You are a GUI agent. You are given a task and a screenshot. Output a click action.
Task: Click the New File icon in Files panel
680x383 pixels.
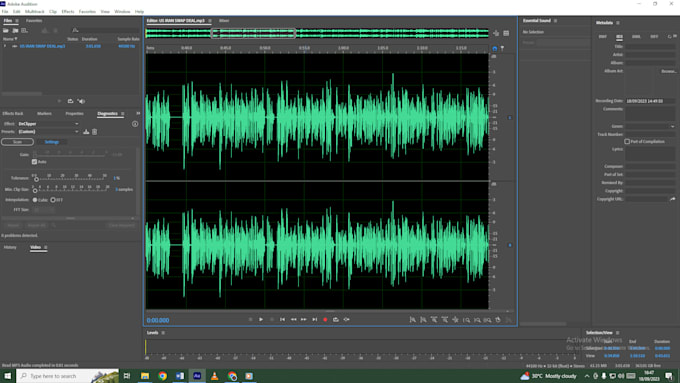pos(24,30)
